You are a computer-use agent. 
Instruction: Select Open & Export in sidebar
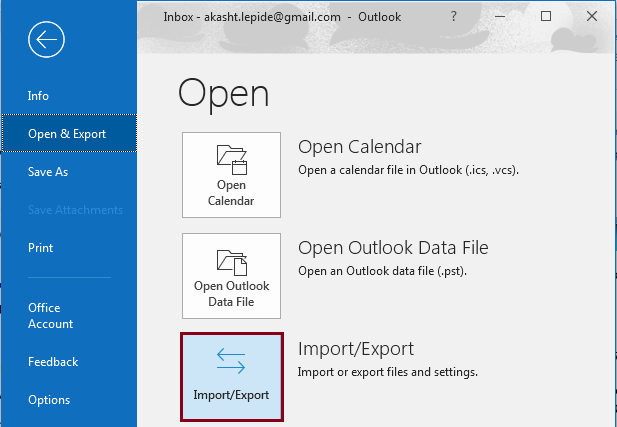coord(69,133)
